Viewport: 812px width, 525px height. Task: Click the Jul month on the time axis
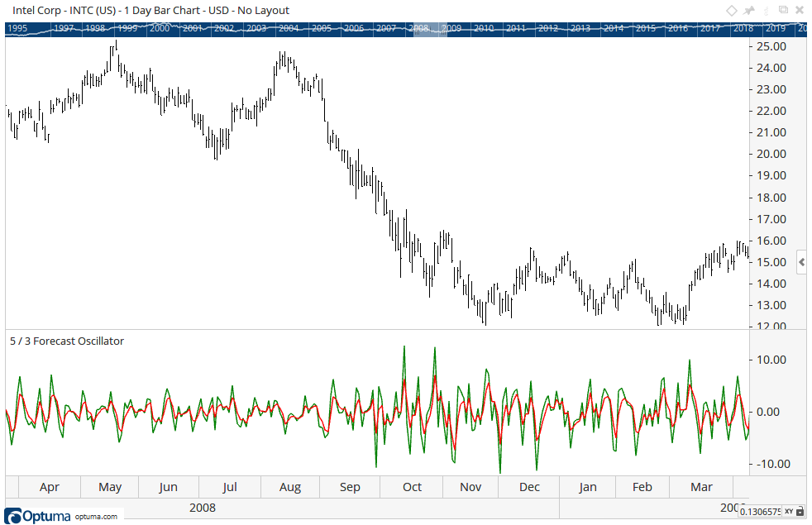pos(230,487)
